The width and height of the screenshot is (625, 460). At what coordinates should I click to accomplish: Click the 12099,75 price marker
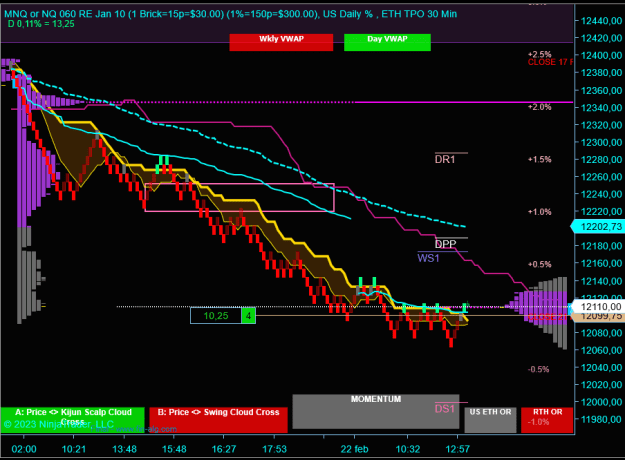(x=598, y=316)
